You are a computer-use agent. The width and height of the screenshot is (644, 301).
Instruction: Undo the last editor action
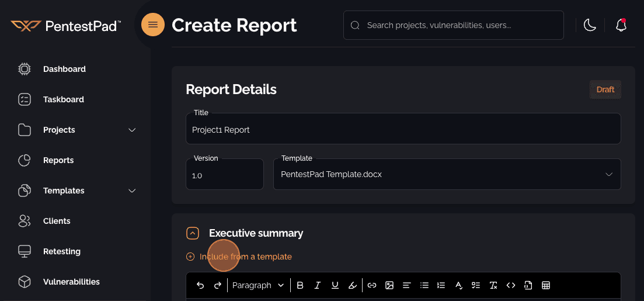(200, 285)
